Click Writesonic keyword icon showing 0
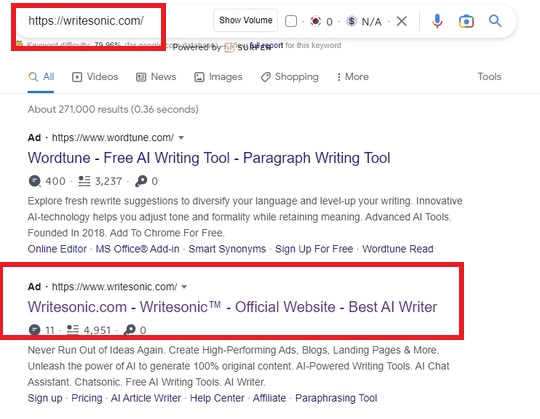The width and height of the screenshot is (540, 419). (x=130, y=330)
